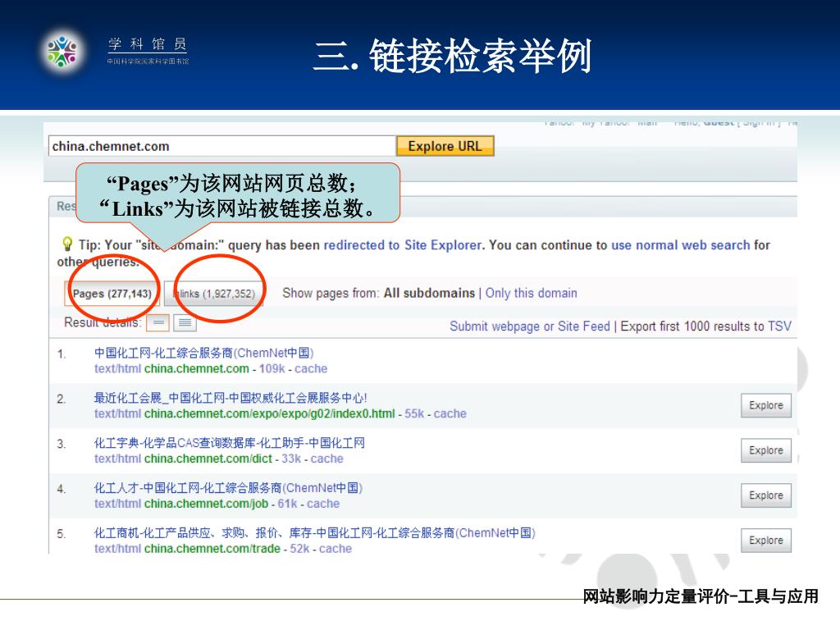Open 'Submit webpage or Site Feed' link

pos(529,326)
